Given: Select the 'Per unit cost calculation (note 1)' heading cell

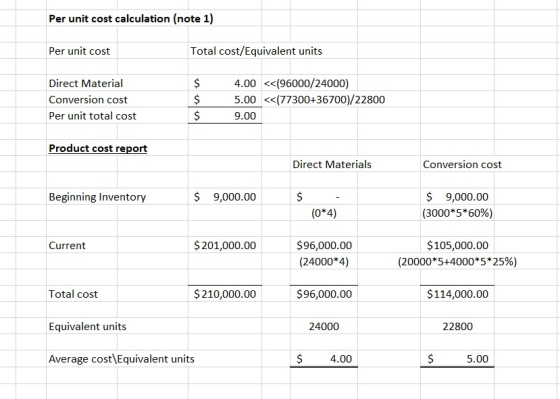Looking at the screenshot, I should tap(131, 19).
